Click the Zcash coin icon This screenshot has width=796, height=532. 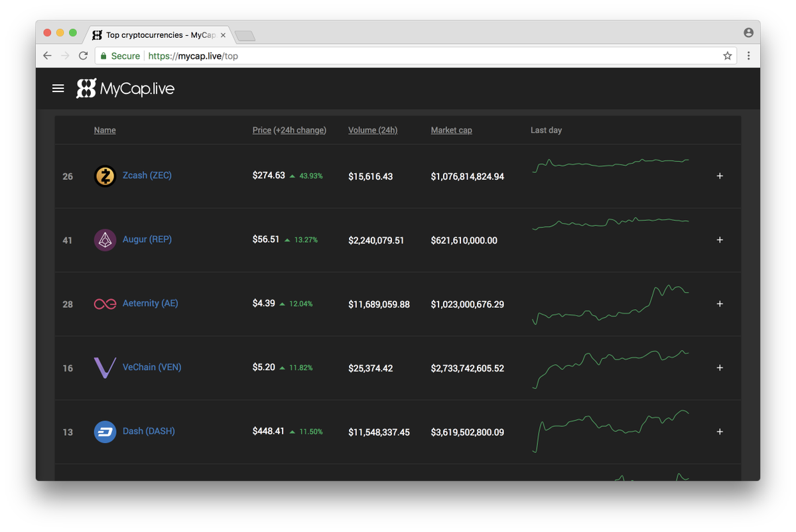click(x=105, y=176)
